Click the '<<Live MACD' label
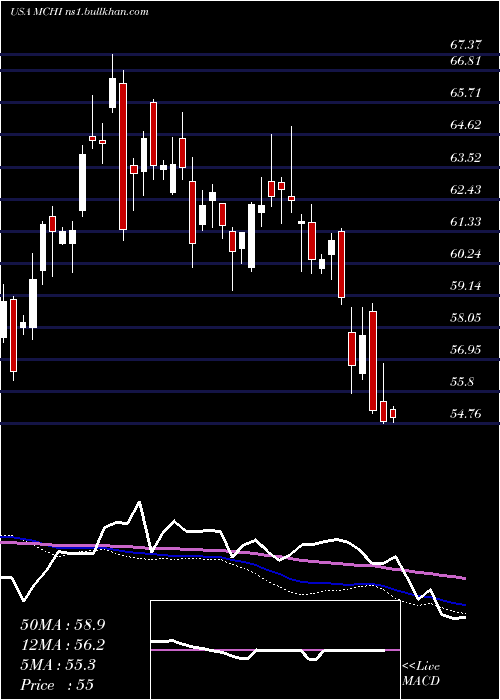Screen dimensions: 500x700 pos(421,674)
